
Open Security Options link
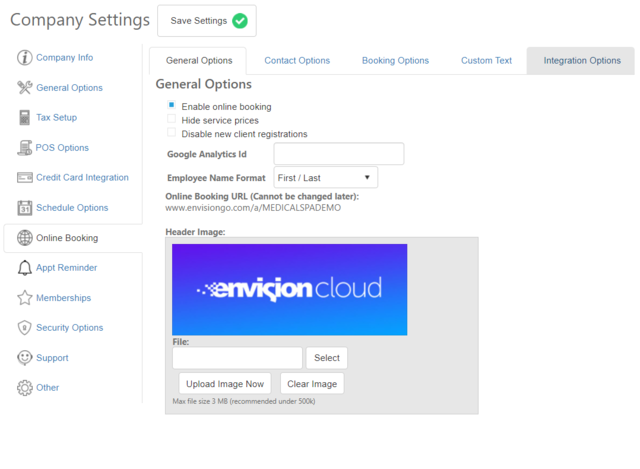[69, 328]
